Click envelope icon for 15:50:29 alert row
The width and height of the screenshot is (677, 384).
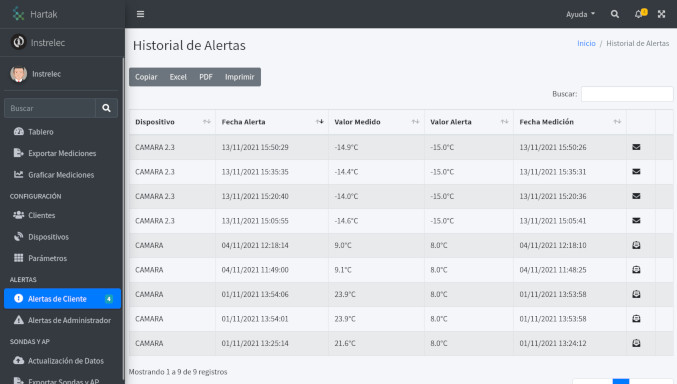coord(636,147)
